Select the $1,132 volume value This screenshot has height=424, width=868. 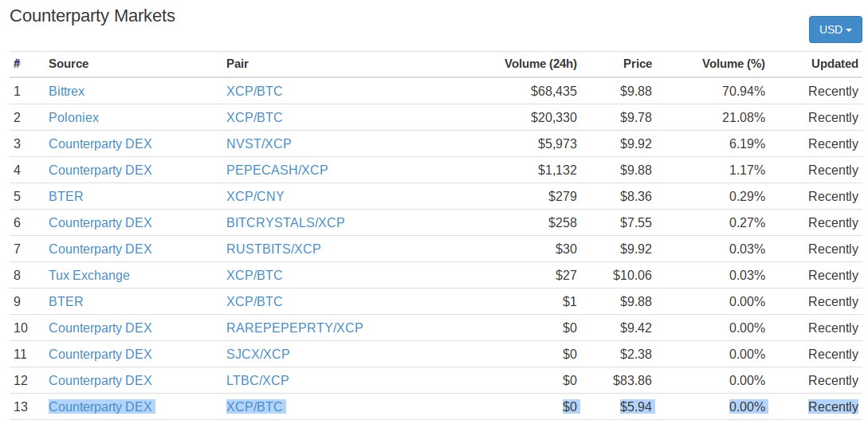click(x=557, y=170)
